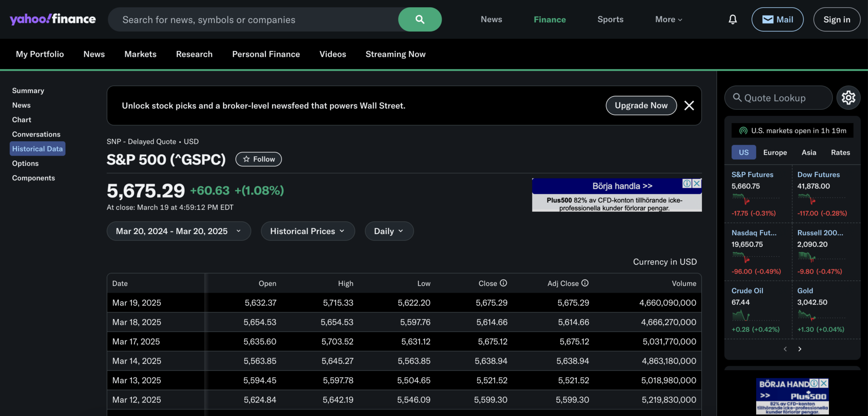Click the Upgrade Now button
This screenshot has width=868, height=416.
pyautogui.click(x=641, y=106)
